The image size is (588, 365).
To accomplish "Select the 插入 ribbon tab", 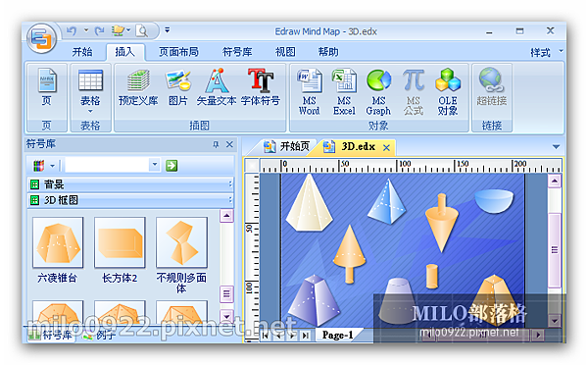I will pyautogui.click(x=125, y=52).
